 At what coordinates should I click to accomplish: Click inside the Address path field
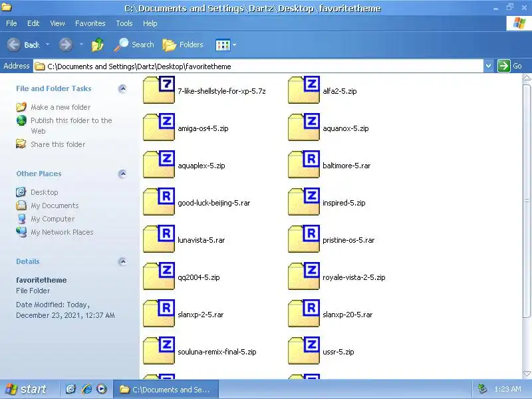click(258, 66)
